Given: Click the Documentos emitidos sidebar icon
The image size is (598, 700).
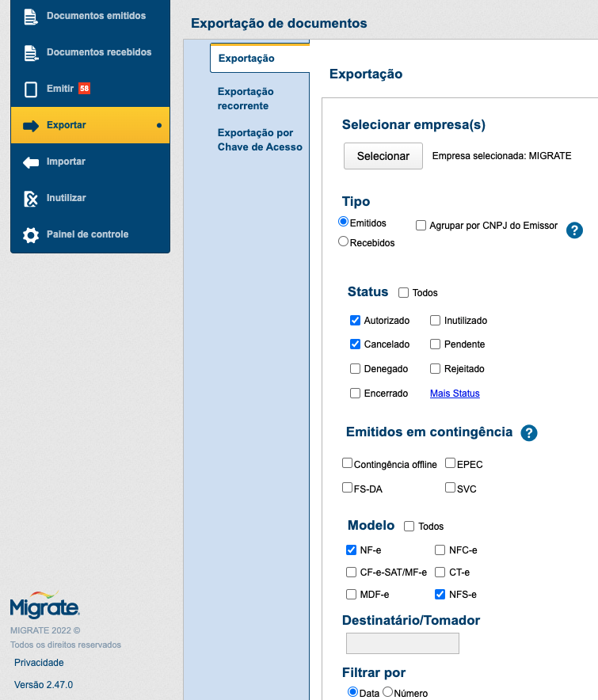Looking at the screenshot, I should pos(31,17).
